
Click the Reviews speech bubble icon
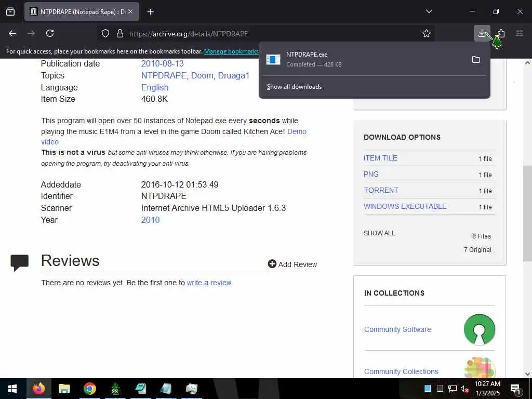[20, 262]
